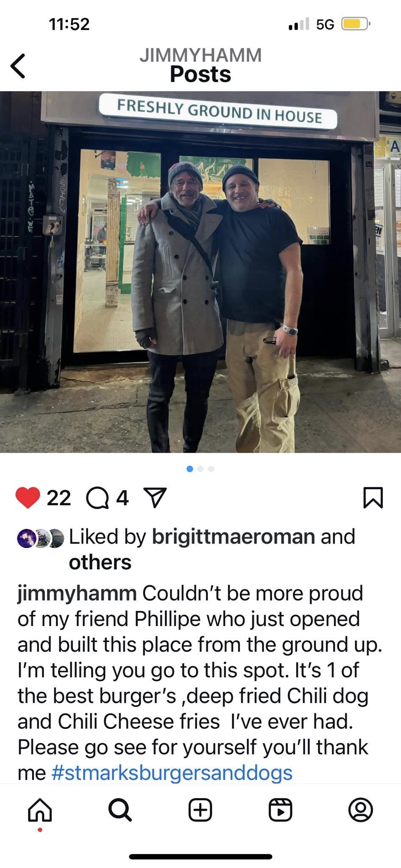Tap the back arrow icon

[18, 66]
